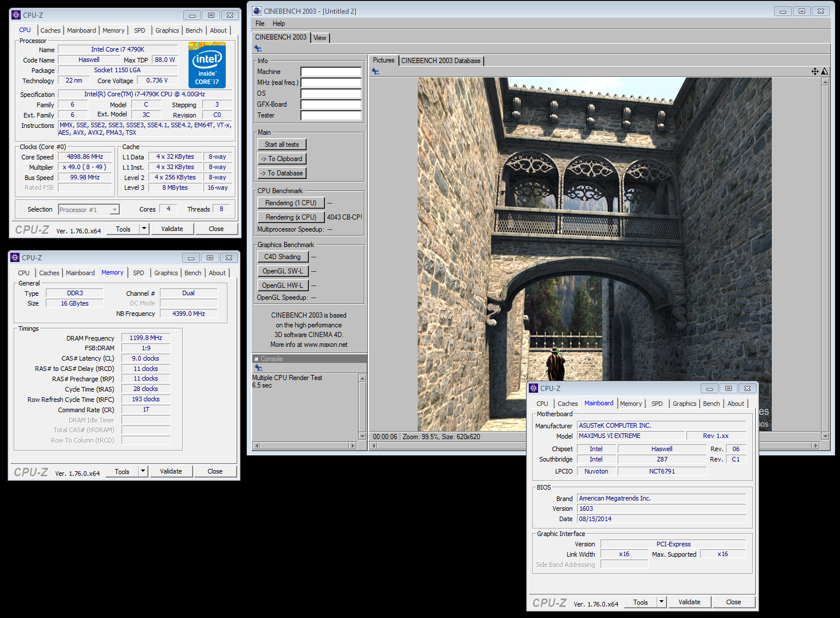
Task: Click the Start all tests button
Action: (281, 144)
